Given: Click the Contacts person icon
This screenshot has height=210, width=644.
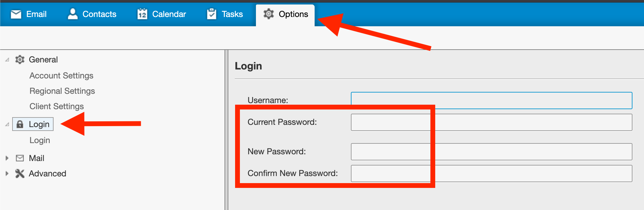Looking at the screenshot, I should (73, 14).
